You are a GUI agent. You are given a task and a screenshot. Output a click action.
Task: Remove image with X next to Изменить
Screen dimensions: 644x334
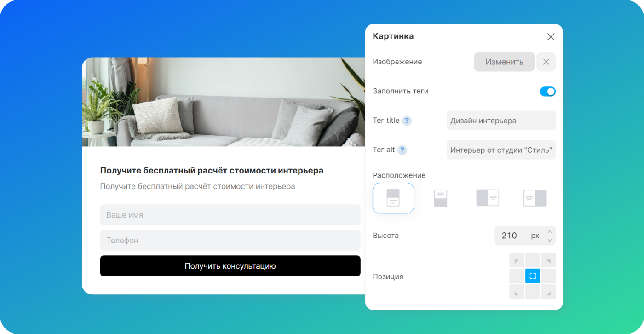[x=546, y=62]
